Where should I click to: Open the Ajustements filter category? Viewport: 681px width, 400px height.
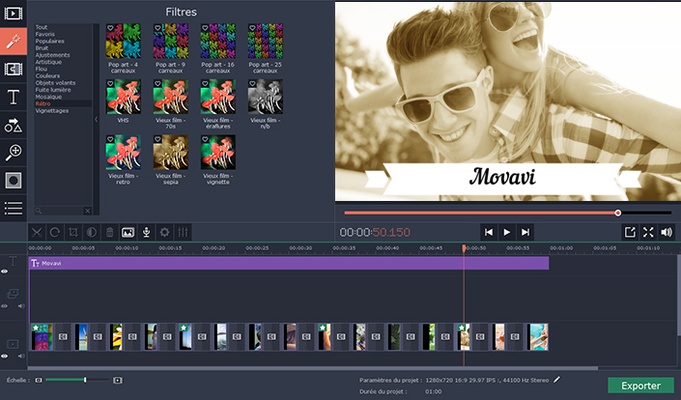[53, 55]
